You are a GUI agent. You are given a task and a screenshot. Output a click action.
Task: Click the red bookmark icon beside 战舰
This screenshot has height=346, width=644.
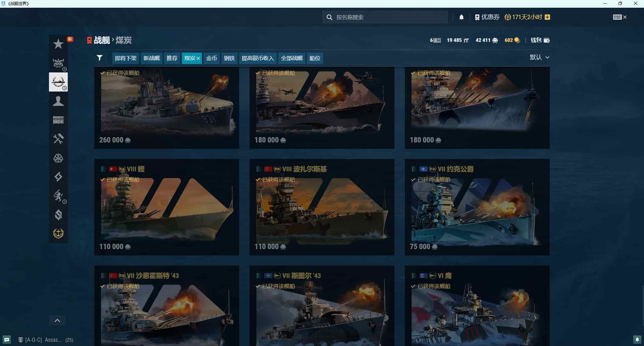[x=89, y=40]
